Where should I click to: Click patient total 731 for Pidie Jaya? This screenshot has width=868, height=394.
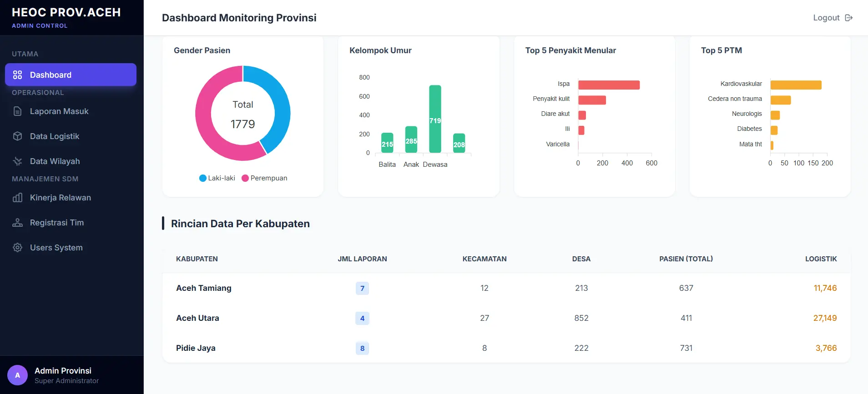[x=686, y=348]
